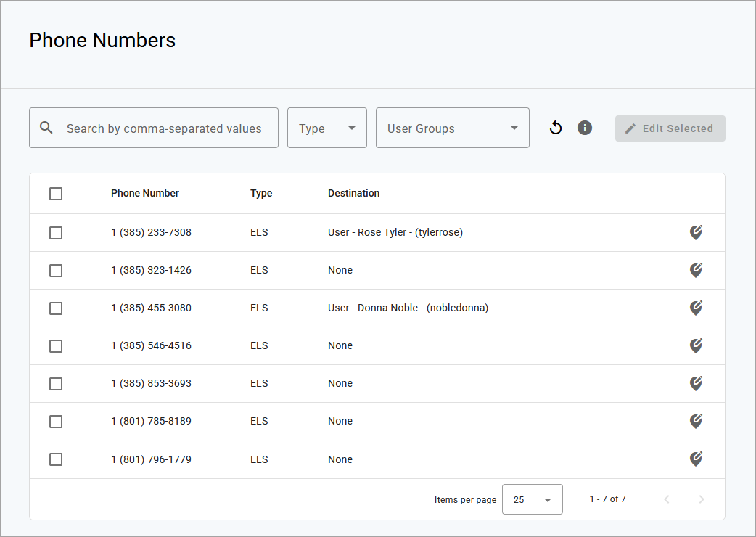Click the edit location icon for 1 (385) 455-3080
This screenshot has width=756, height=537.
tap(696, 308)
